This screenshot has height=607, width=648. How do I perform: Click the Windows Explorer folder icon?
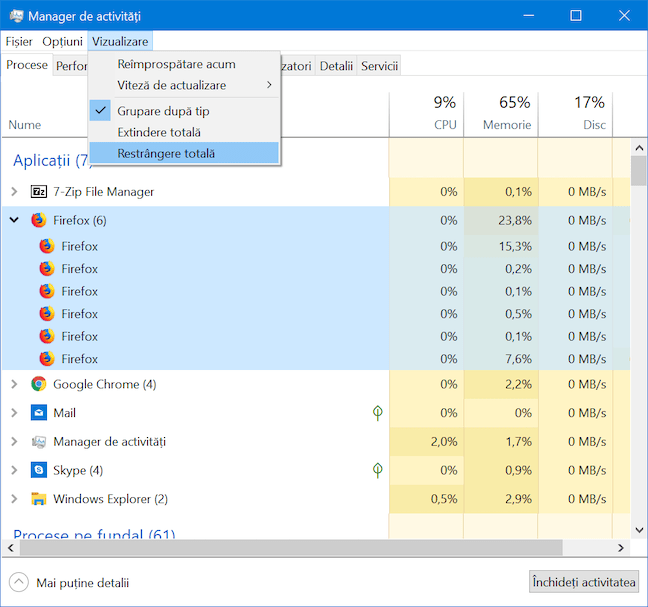38,499
